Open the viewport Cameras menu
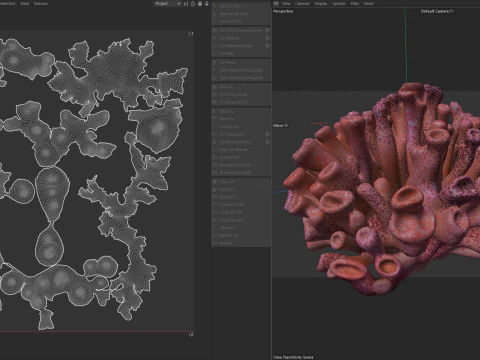Image resolution: width=480 pixels, height=360 pixels. click(302, 4)
